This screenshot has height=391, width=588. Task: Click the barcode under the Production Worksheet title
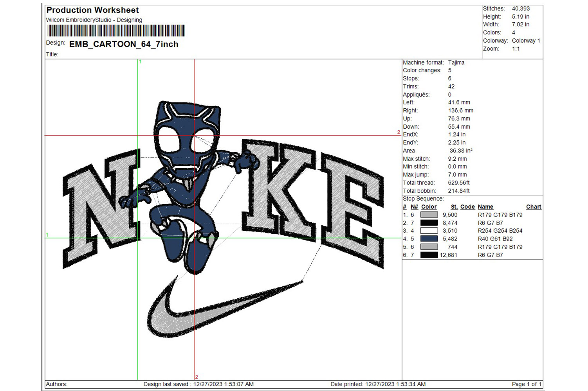[116, 30]
